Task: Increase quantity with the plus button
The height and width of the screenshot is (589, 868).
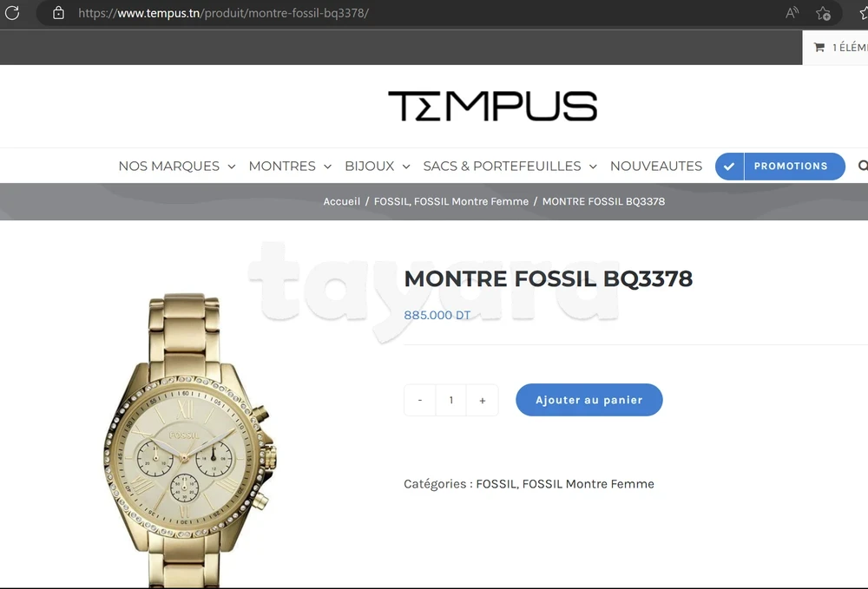Action: pyautogui.click(x=482, y=400)
